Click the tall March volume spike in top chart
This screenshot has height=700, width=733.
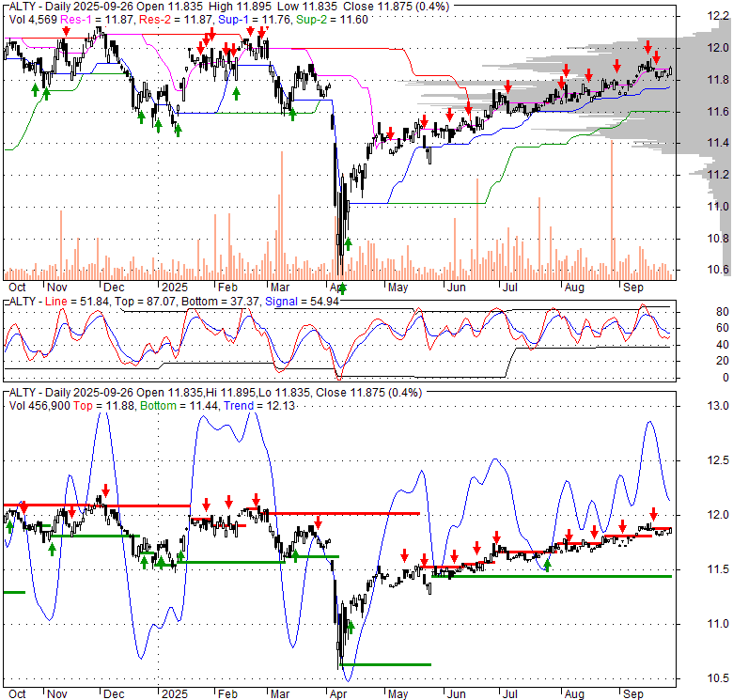(x=282, y=215)
